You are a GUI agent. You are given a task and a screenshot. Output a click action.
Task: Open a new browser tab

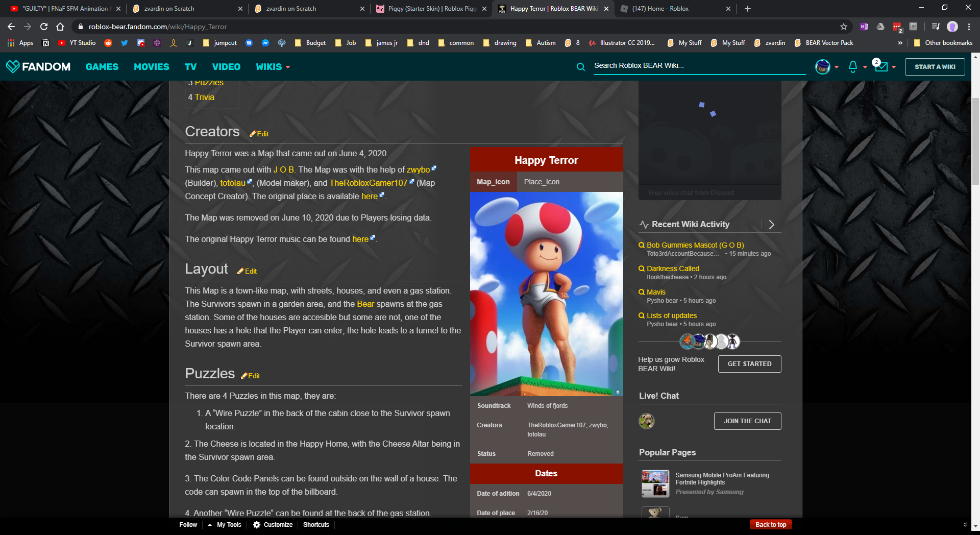[748, 9]
